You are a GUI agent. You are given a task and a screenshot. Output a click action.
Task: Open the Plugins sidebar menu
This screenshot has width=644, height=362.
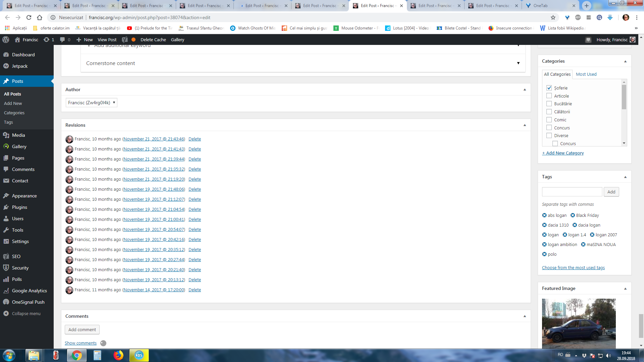[x=19, y=207]
